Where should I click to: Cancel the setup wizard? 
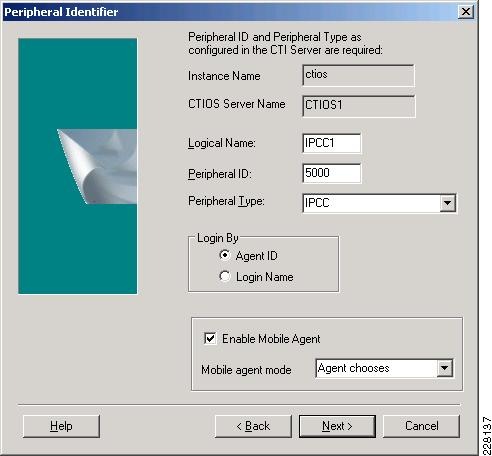(x=421, y=426)
